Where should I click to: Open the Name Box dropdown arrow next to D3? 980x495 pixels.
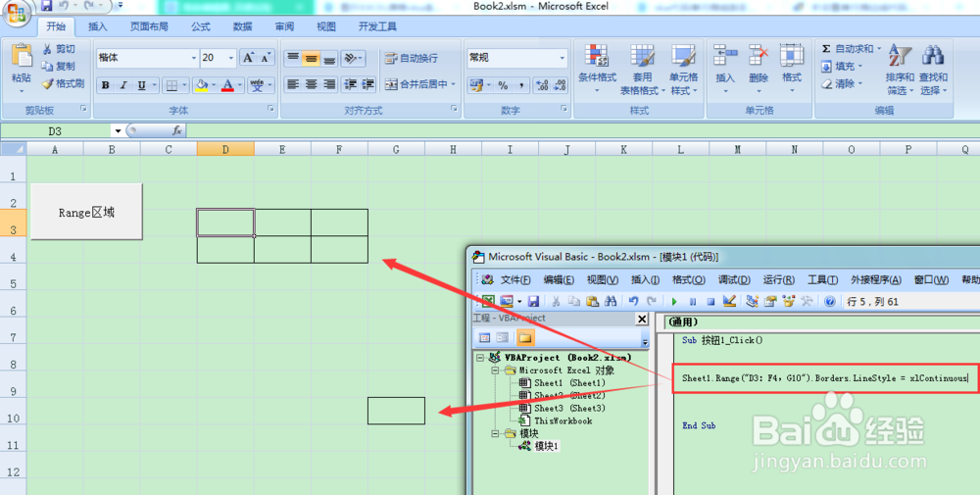[x=118, y=131]
